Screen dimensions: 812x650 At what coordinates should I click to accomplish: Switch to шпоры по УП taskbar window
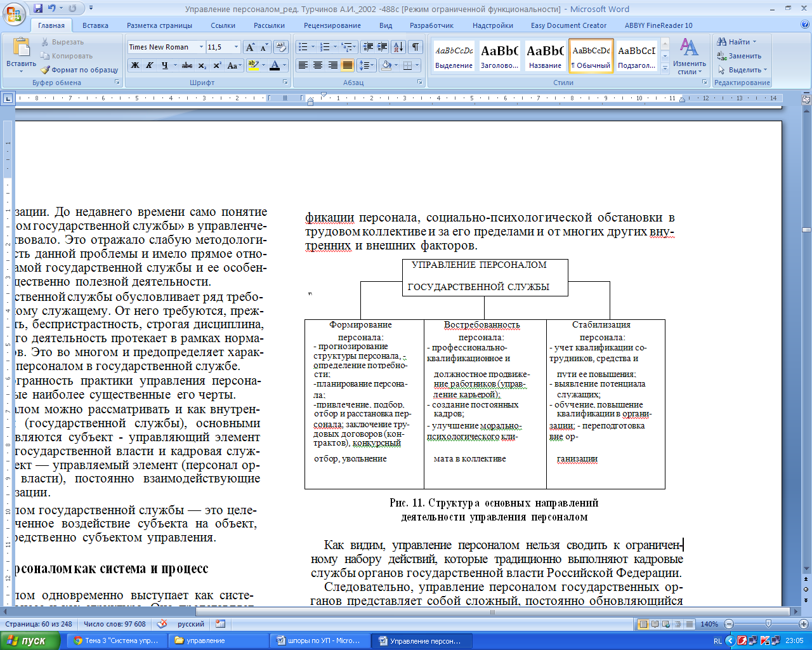pos(320,640)
